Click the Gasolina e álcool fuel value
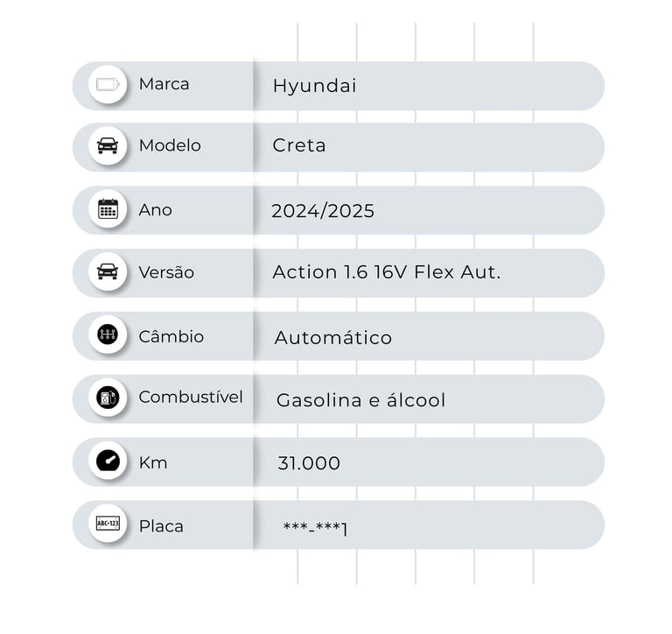 (360, 401)
